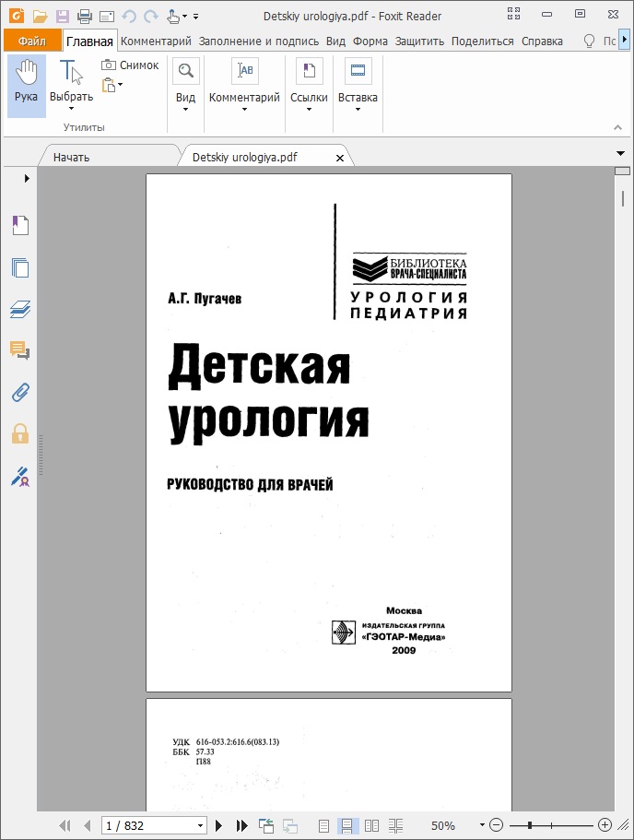
Task: Switch to facing pages view mode
Action: click(x=371, y=825)
